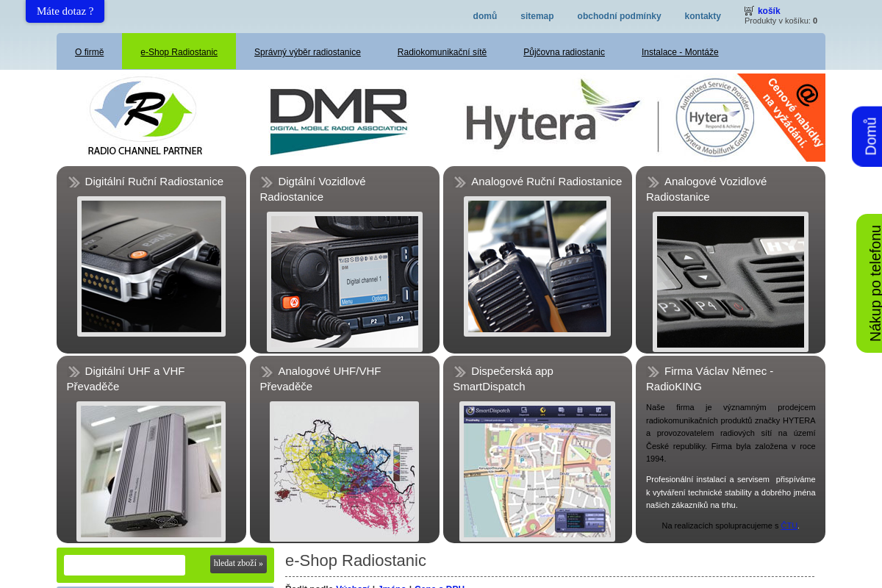This screenshot has height=588, width=882.
Task: Open the kontakty menu item
Action: [x=702, y=15]
